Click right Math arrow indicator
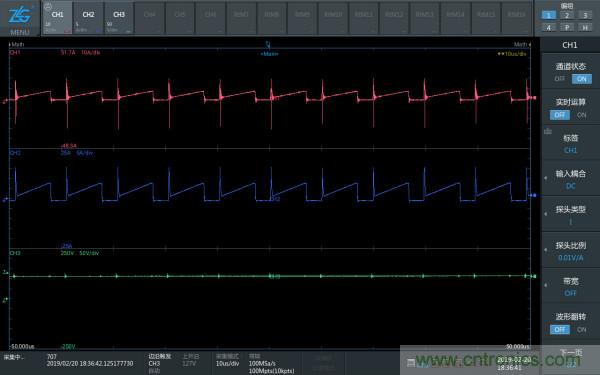The height and width of the screenshot is (375, 600). (522, 44)
